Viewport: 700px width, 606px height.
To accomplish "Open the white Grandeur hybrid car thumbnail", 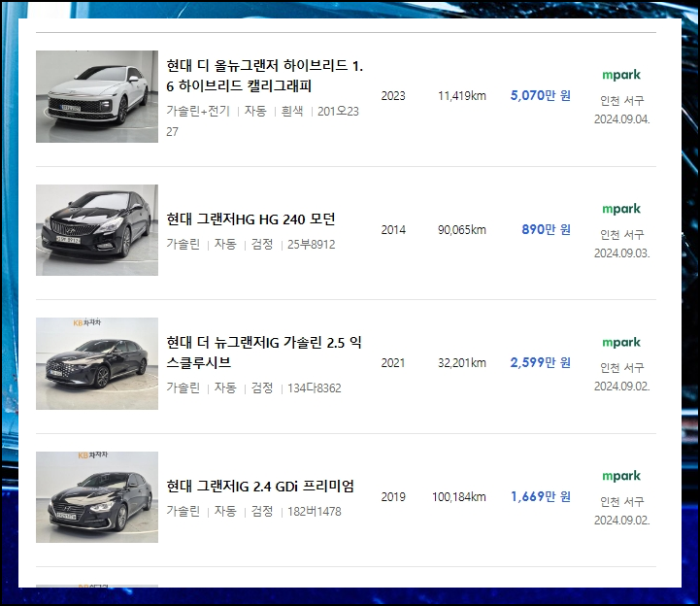I will (x=97, y=96).
